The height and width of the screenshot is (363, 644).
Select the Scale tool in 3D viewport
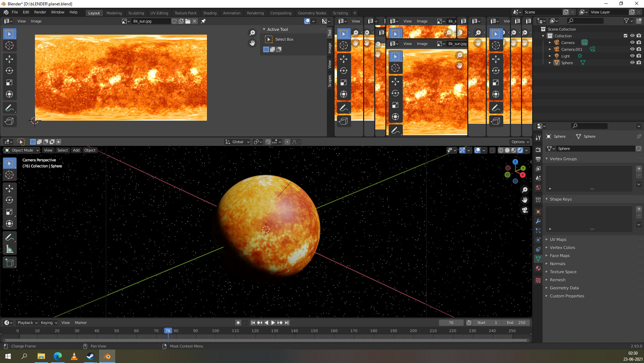click(x=9, y=212)
